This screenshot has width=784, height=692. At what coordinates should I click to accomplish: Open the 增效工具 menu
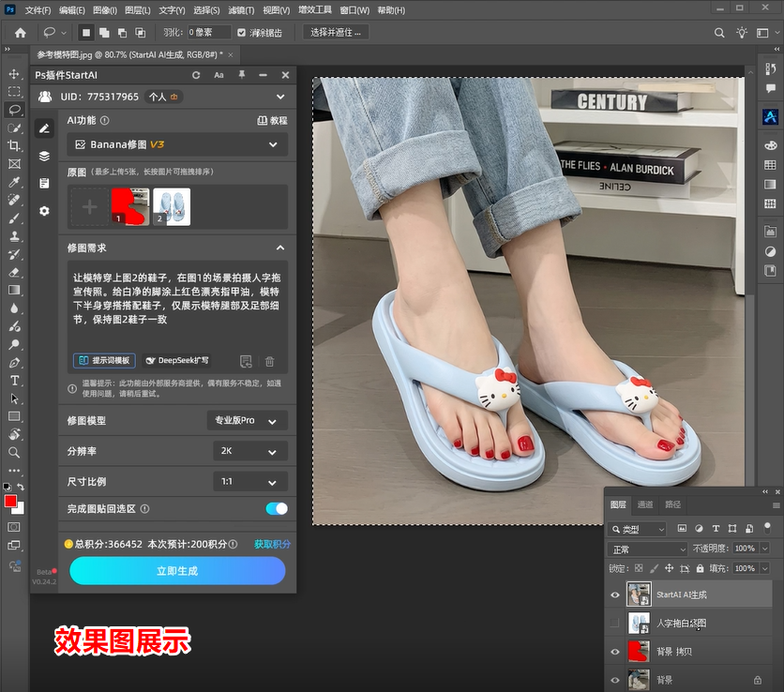(x=315, y=10)
